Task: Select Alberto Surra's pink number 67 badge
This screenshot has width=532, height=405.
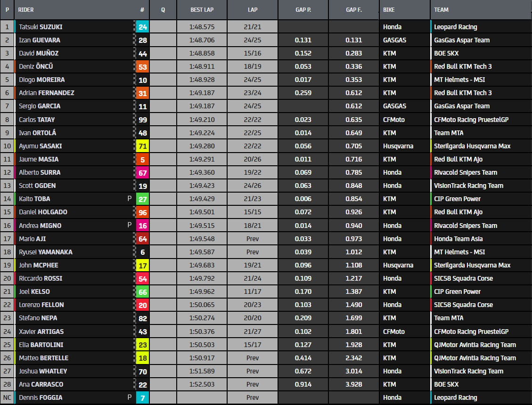Action: (142, 172)
